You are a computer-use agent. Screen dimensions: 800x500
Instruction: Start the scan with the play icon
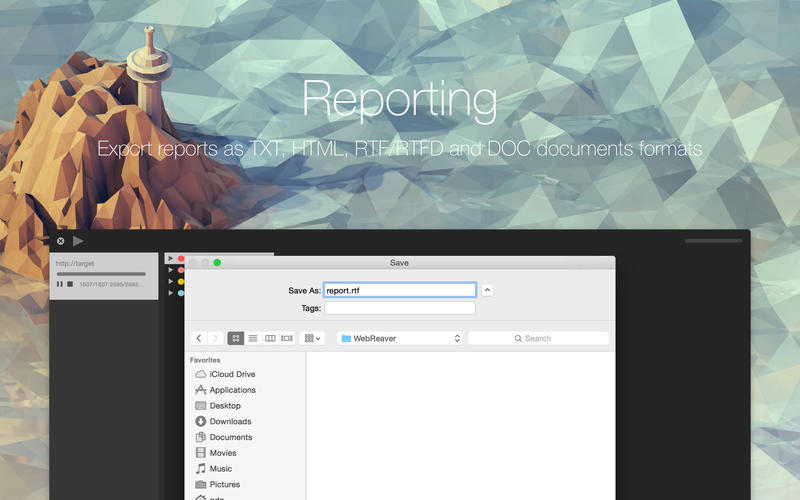click(x=78, y=241)
